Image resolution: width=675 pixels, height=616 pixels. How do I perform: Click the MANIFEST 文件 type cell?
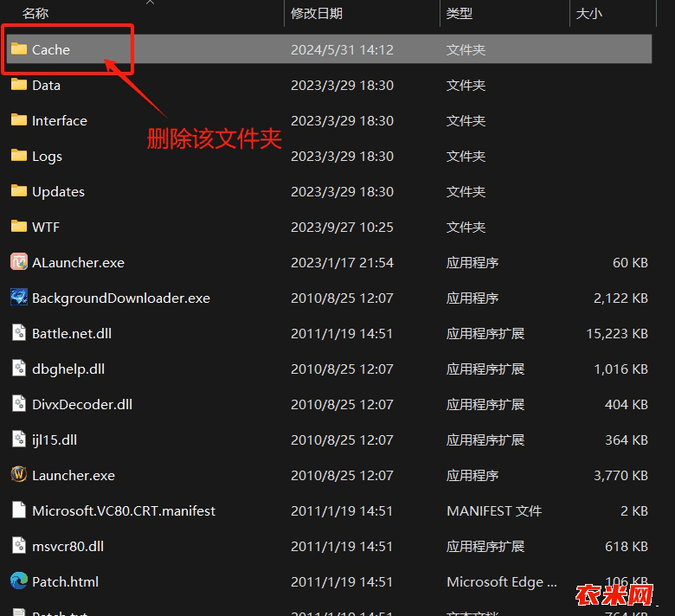[494, 510]
